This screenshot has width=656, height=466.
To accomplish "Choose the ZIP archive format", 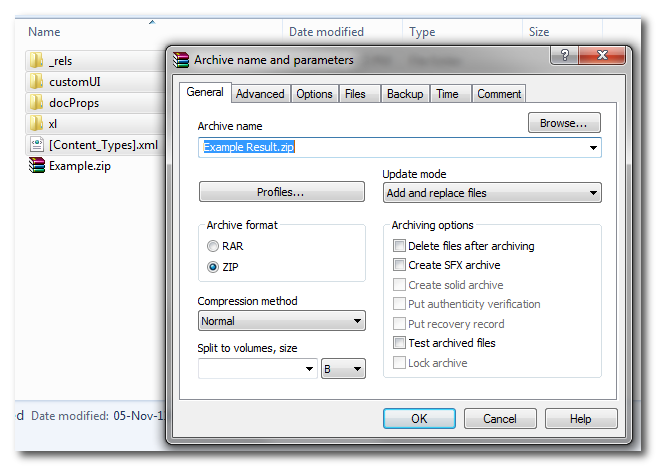I will pyautogui.click(x=212, y=267).
